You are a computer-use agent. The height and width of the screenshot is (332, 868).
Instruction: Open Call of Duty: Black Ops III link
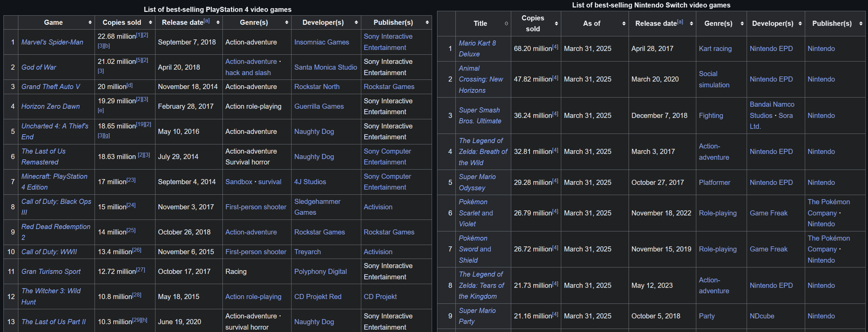pos(56,207)
